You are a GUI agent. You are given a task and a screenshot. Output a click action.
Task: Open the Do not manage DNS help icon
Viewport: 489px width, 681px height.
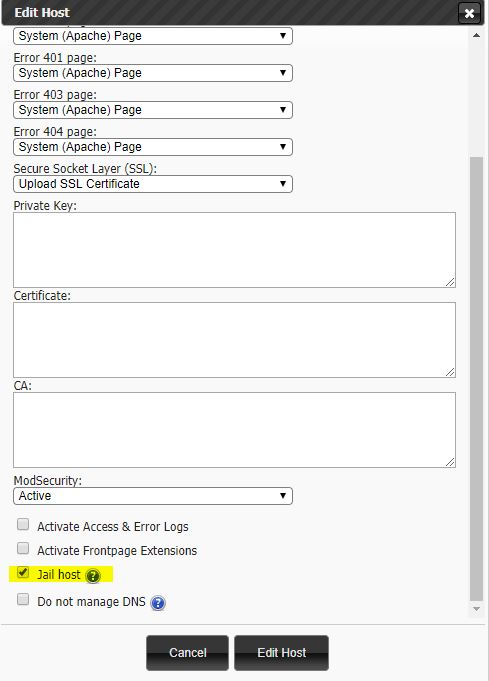(x=158, y=603)
